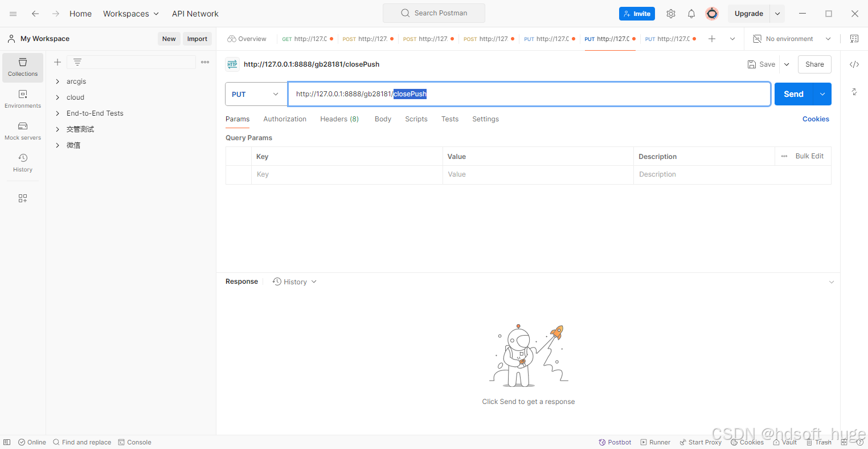Open the Upgrade dropdown arrow
868x449 pixels.
tap(777, 14)
